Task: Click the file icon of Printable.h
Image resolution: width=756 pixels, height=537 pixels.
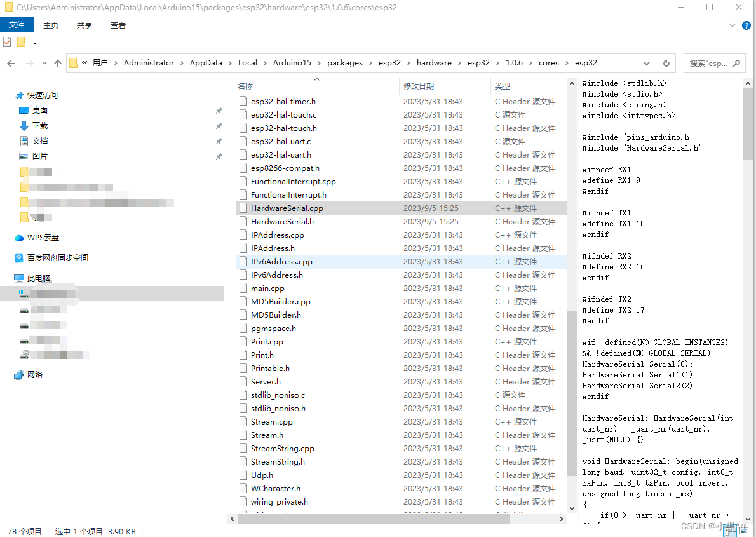Action: (x=243, y=368)
